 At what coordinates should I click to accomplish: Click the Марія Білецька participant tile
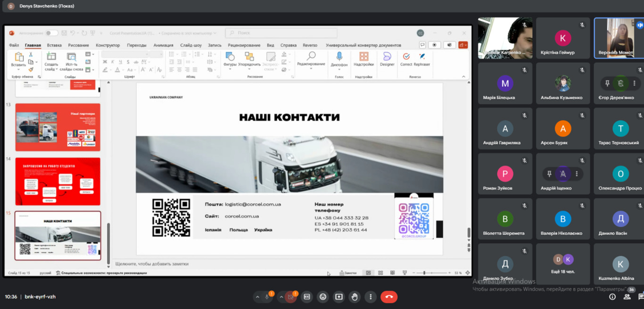505,83
